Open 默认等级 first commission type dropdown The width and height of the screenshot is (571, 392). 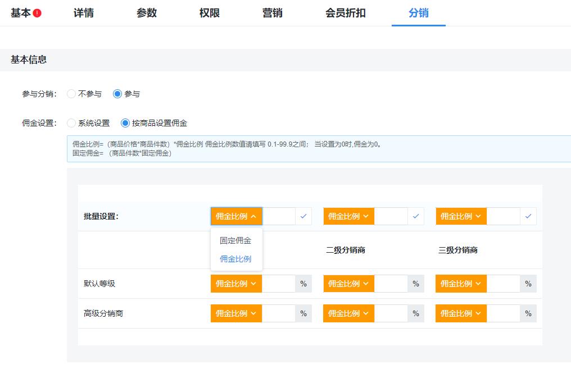tap(235, 284)
